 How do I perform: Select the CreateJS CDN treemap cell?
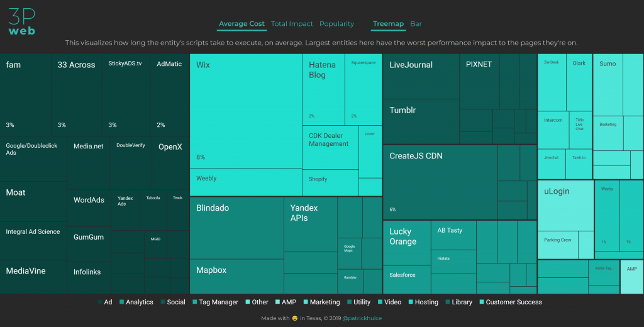tap(440, 182)
